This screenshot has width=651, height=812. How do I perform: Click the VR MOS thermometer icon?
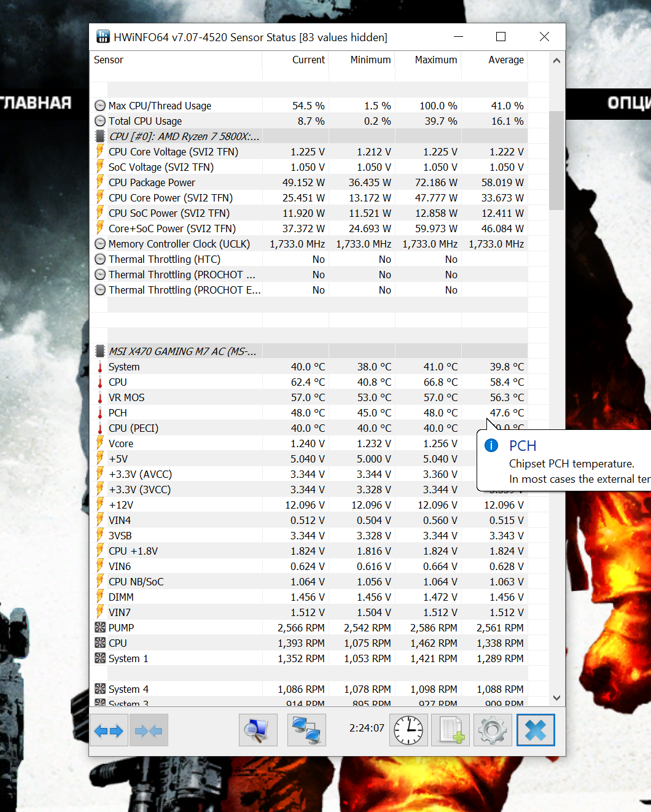(x=100, y=397)
